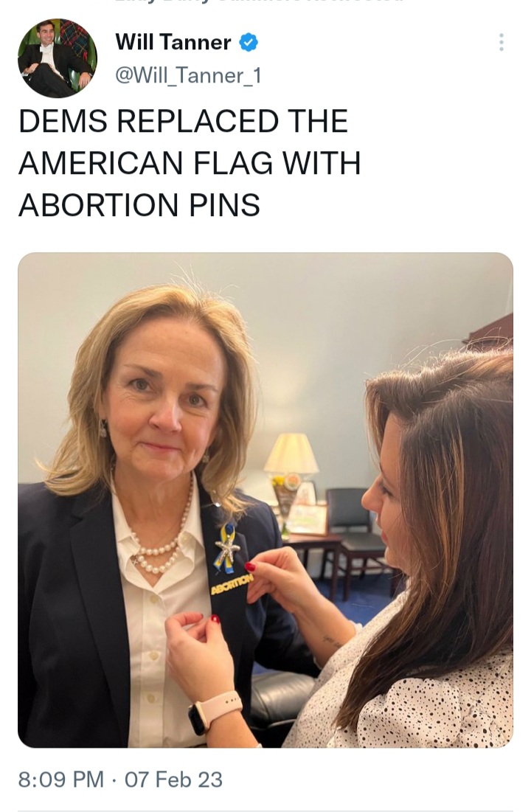531x812 pixels.
Task: Tap the pink smartwatch in the photo
Action: click(x=214, y=712)
